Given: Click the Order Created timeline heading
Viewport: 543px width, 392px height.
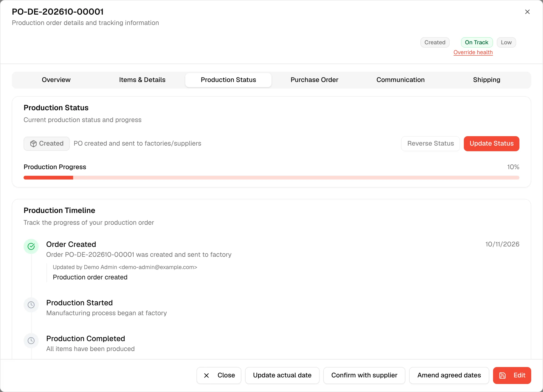Looking at the screenshot, I should tap(71, 244).
